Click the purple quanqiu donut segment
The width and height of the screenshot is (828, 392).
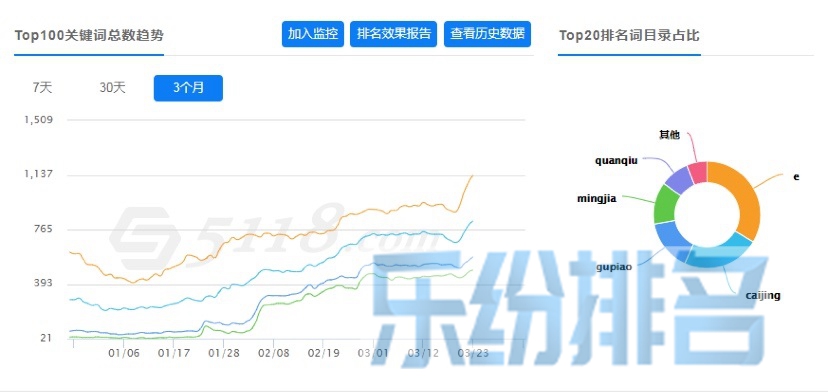678,178
